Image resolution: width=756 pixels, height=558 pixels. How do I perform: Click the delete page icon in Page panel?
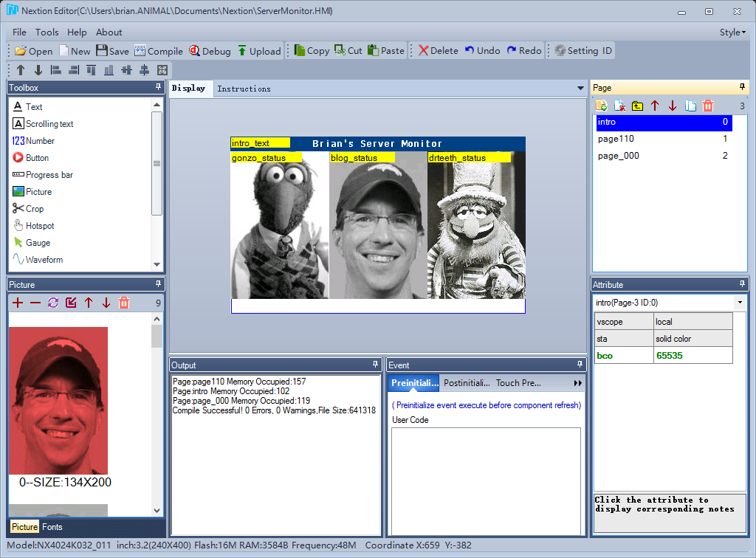[x=619, y=106]
